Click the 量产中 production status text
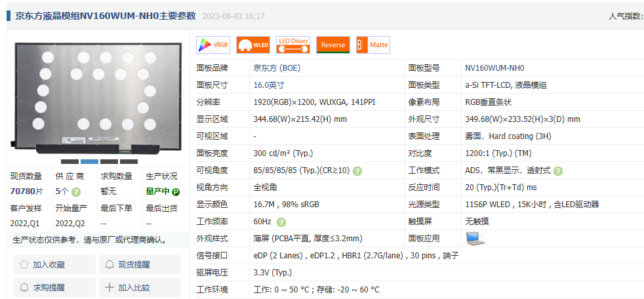Image resolution: width=644 pixels, height=299 pixels. tap(157, 191)
